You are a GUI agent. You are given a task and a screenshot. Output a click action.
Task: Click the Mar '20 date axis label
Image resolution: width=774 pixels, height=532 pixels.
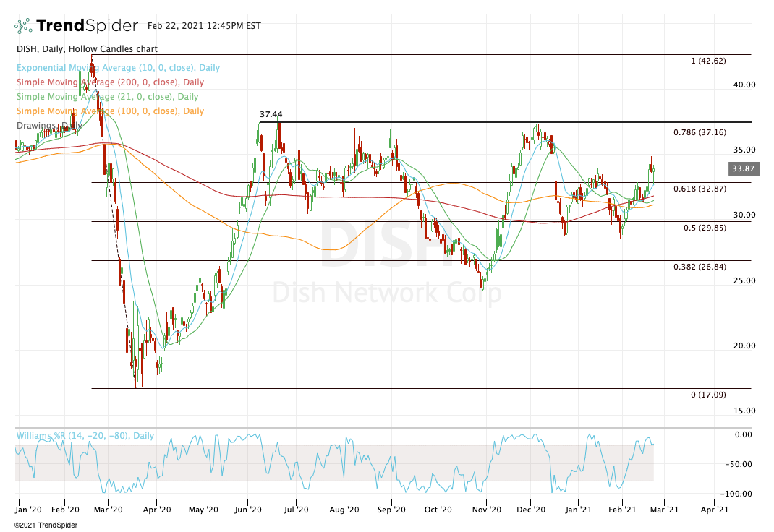(x=108, y=510)
